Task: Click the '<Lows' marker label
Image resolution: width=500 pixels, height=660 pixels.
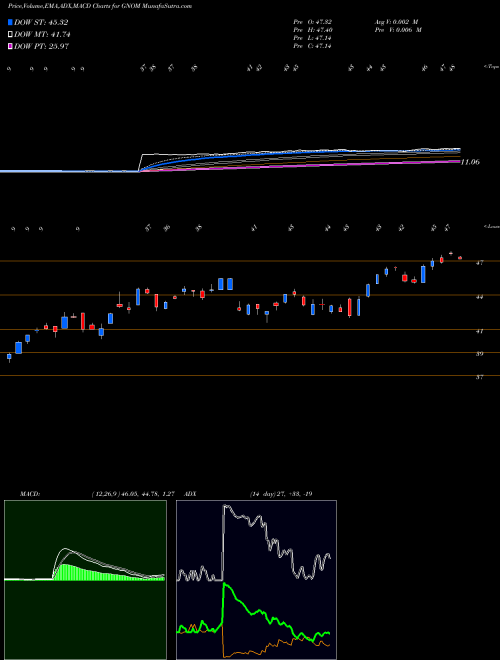Action: 492,226
